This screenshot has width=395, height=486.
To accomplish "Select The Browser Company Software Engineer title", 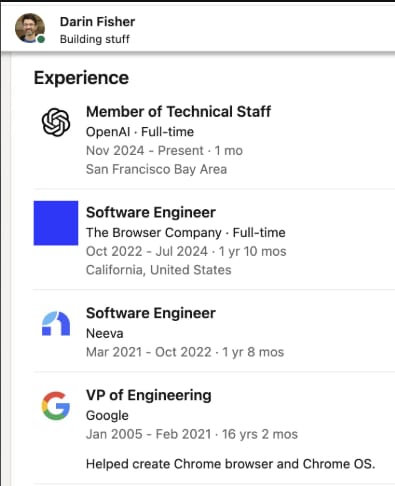I will pos(151,212).
